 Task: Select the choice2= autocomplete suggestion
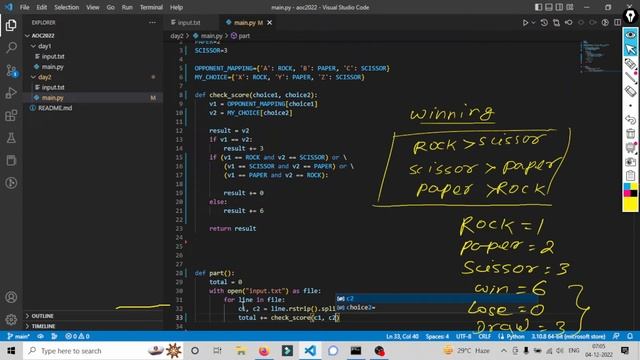pyautogui.click(x=437, y=308)
